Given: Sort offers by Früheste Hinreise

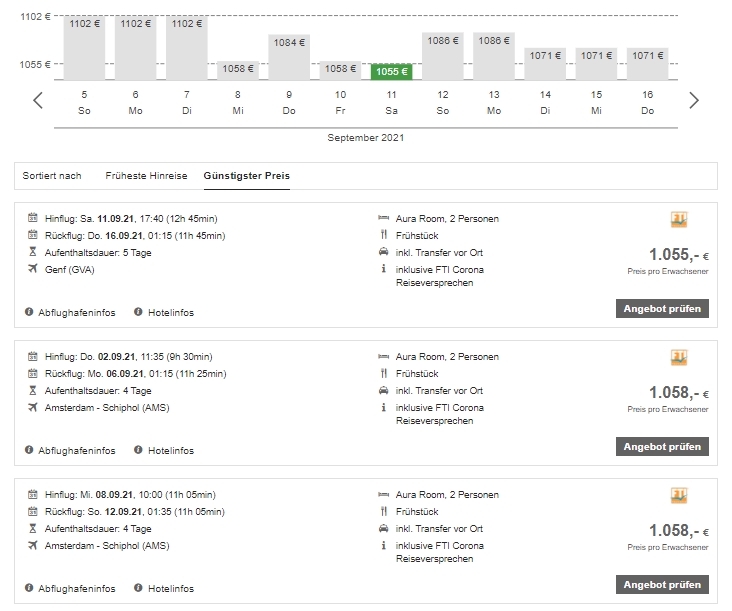Looking at the screenshot, I should (146, 176).
